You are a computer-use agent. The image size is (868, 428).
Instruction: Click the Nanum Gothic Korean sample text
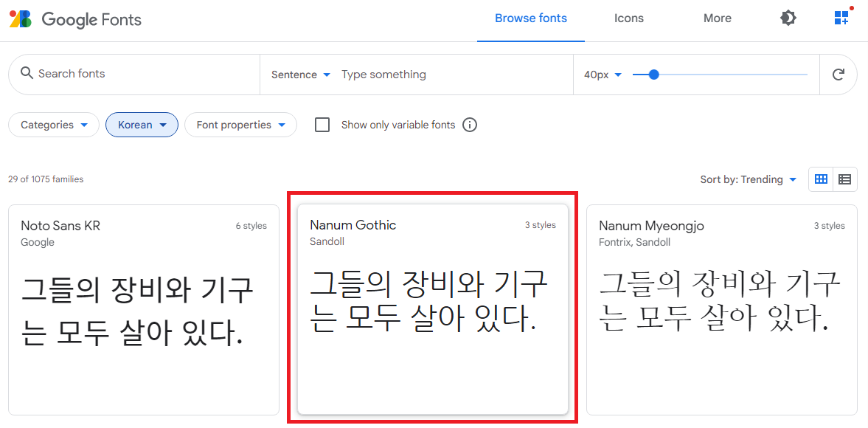(428, 300)
